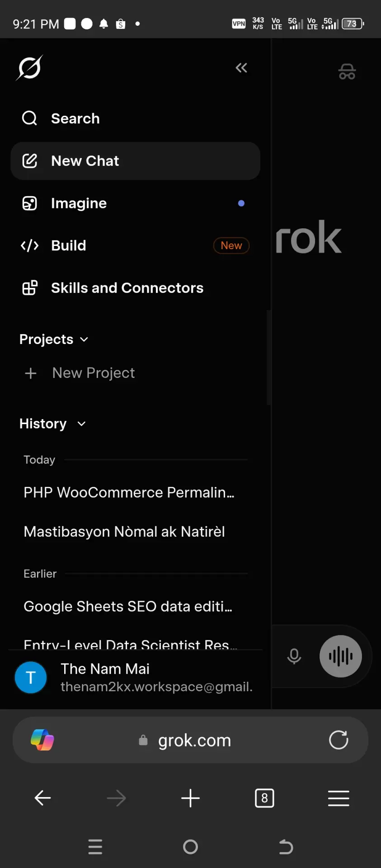Tap the grok.com address field
The image size is (381, 868).
[190, 740]
